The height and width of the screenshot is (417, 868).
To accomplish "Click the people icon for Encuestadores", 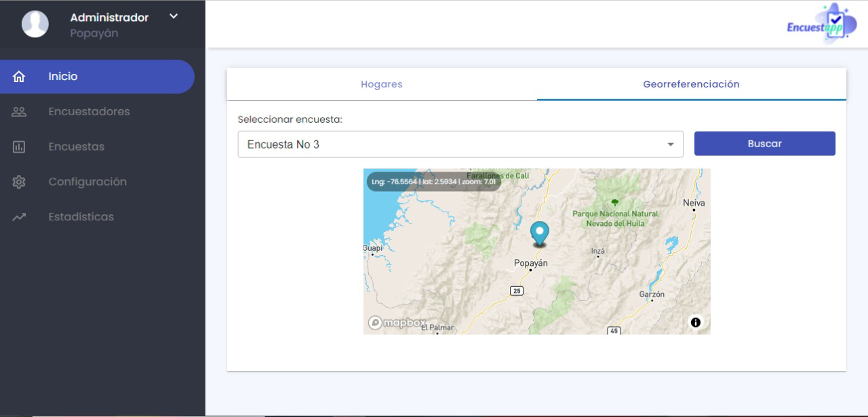I will 19,112.
